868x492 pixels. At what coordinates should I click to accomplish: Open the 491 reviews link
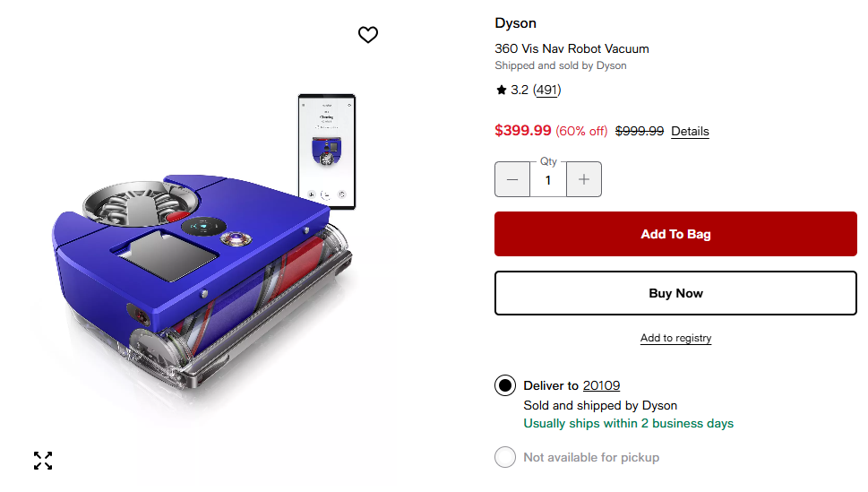546,90
